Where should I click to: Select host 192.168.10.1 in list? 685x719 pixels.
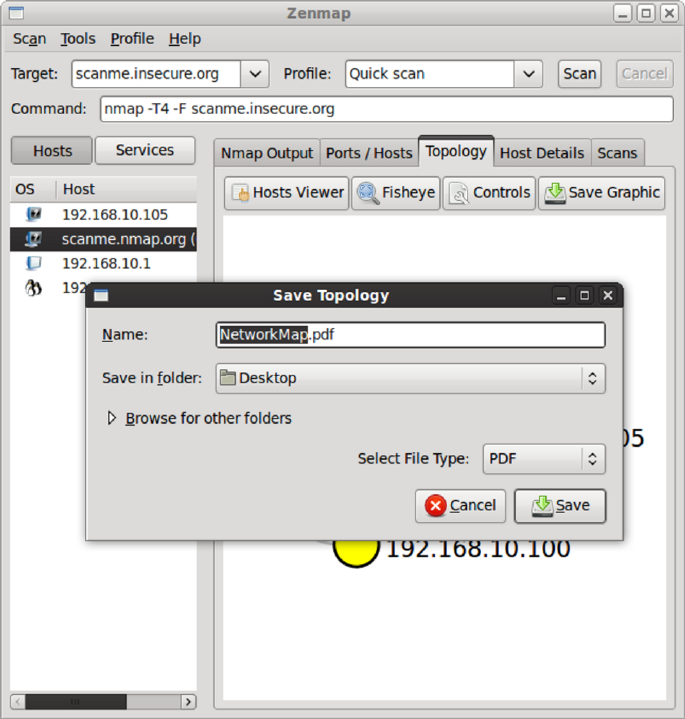(103, 264)
